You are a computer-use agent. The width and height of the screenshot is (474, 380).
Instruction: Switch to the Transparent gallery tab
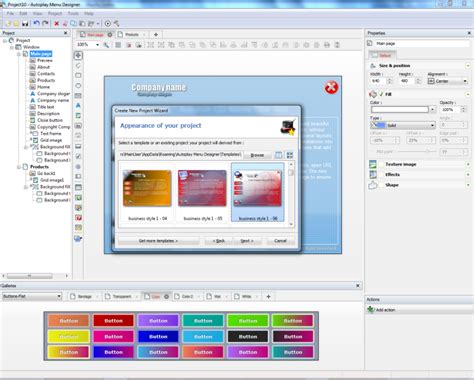click(x=122, y=296)
